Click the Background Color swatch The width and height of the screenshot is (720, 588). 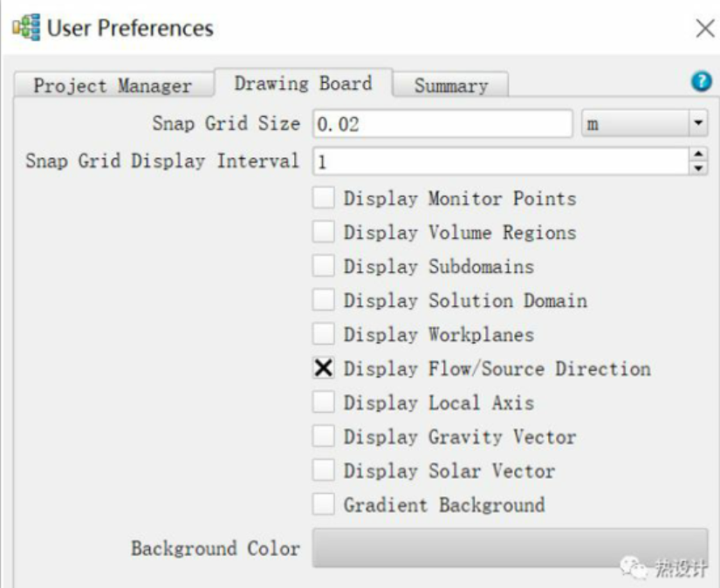point(510,548)
